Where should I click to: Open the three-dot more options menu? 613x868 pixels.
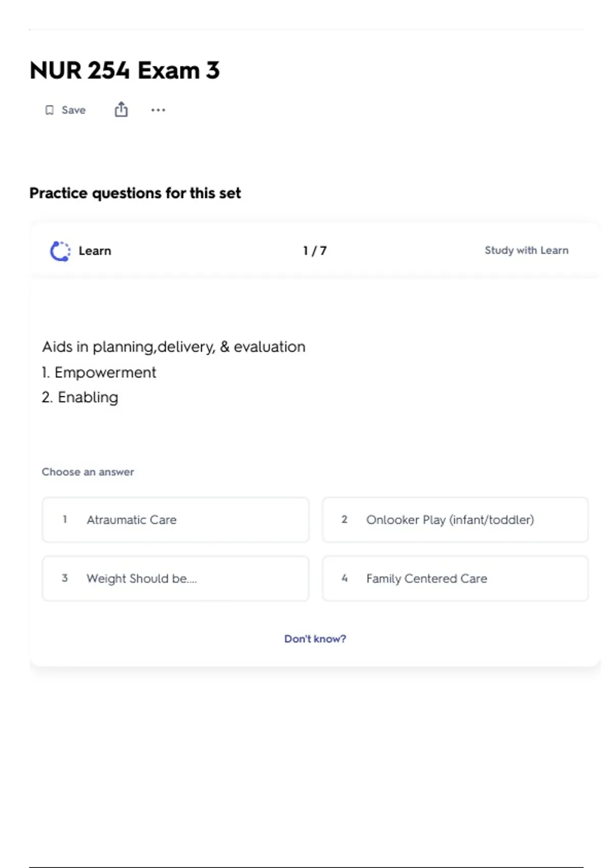(x=158, y=110)
